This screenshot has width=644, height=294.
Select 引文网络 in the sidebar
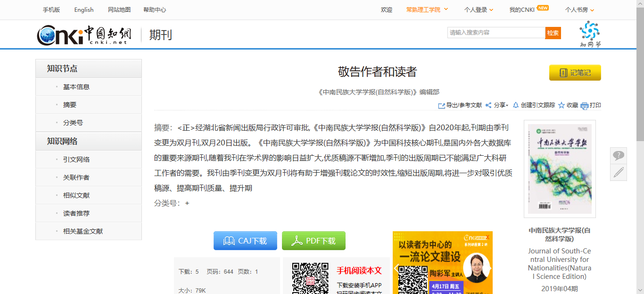tap(76, 160)
